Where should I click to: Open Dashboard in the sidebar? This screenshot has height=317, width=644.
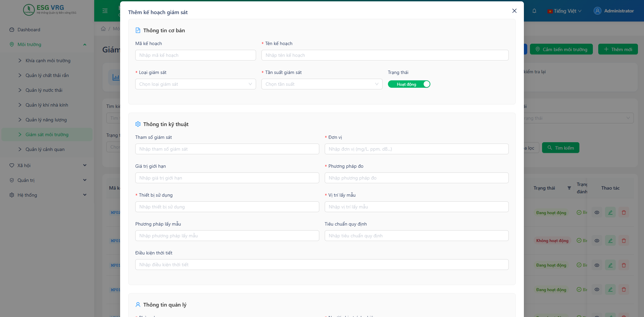point(47,30)
